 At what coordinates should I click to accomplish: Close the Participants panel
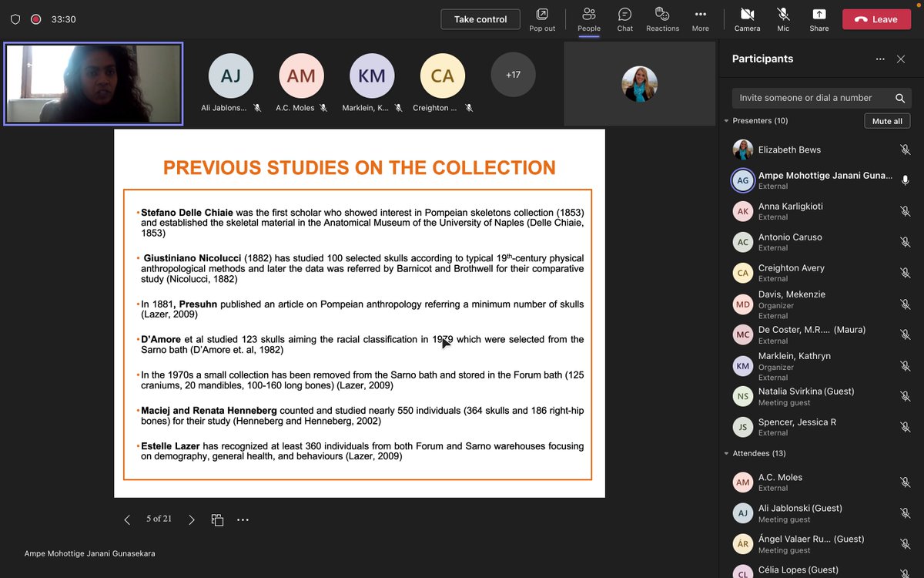[901, 59]
